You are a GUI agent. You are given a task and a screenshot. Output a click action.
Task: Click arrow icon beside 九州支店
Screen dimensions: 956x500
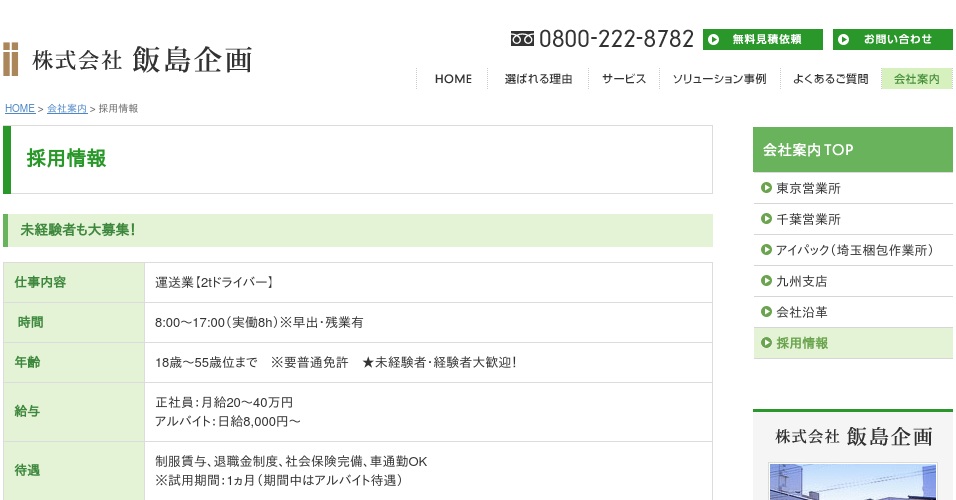766,281
